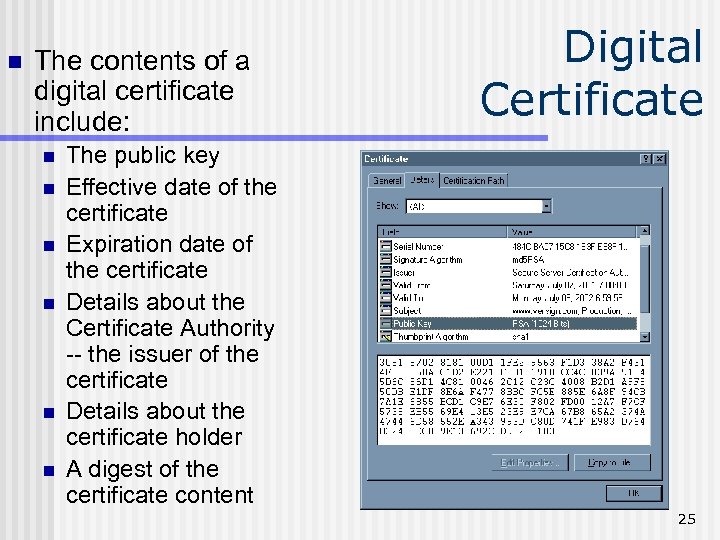
Task: Select the Valid From field label
Action: pos(412,285)
